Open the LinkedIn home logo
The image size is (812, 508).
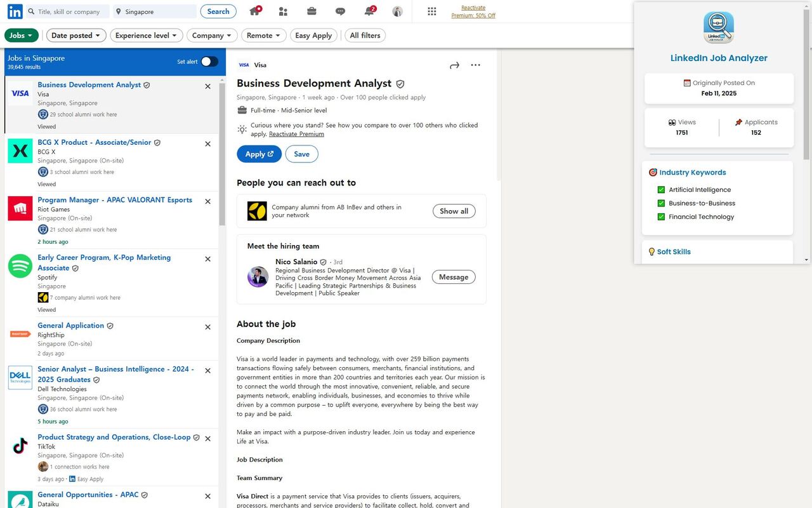(x=15, y=11)
